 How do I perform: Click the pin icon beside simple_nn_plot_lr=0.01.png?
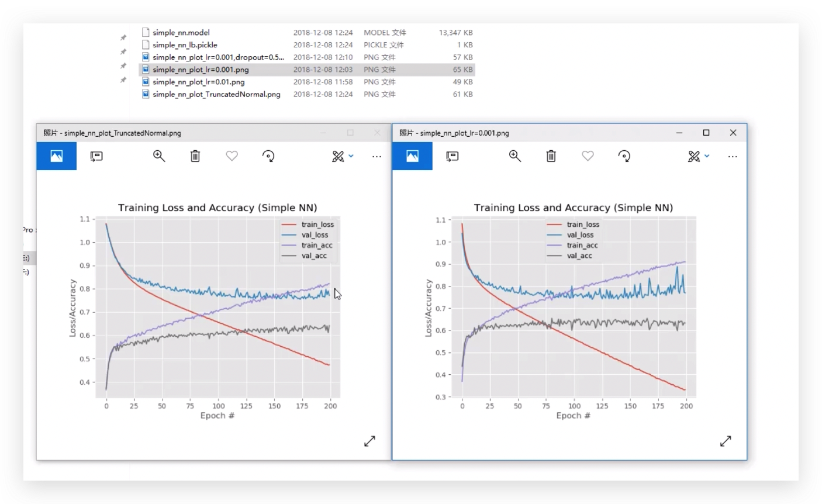pos(123,80)
